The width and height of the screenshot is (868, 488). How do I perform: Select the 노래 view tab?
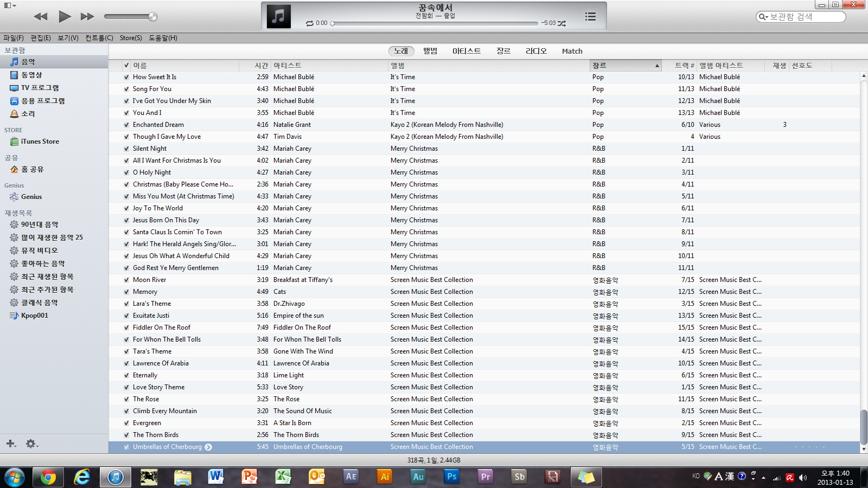coord(401,51)
